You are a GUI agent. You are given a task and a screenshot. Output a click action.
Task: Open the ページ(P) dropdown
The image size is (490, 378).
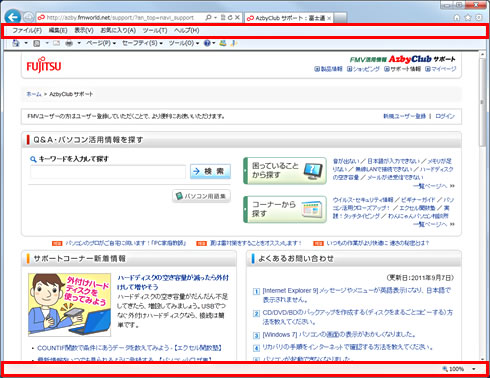click(101, 43)
